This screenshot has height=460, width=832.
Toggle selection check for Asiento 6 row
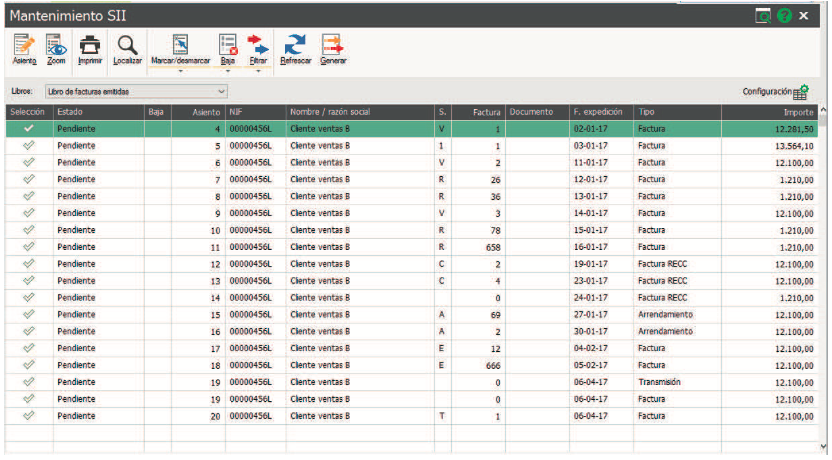click(x=29, y=162)
